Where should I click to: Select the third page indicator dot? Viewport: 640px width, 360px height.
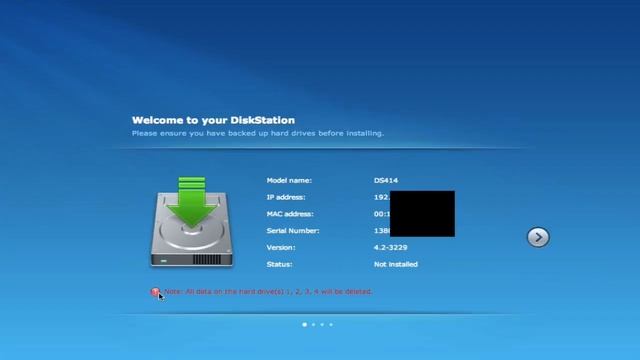(322, 324)
